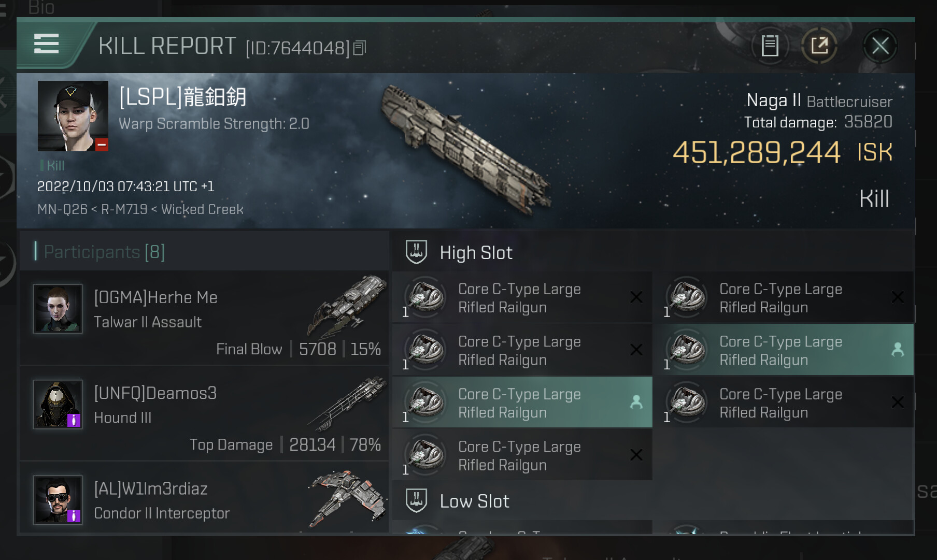
Task: Click the highlighted railgun's pilot icon in left column
Action: click(x=636, y=402)
